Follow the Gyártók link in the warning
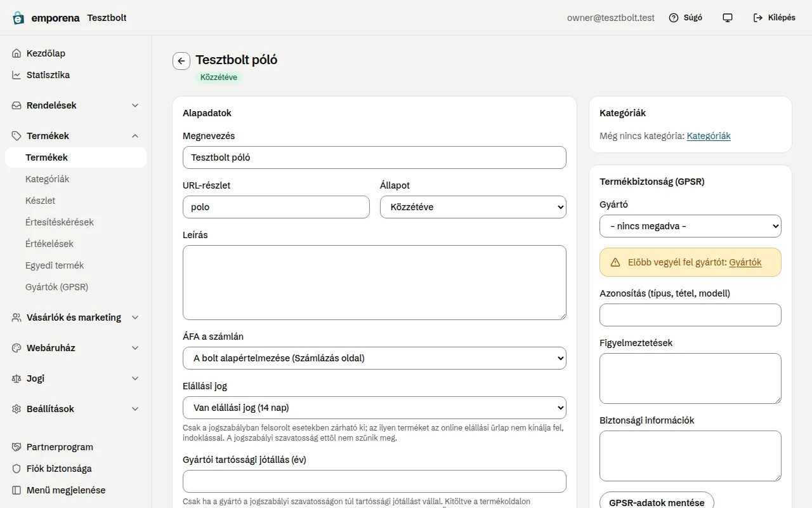The height and width of the screenshot is (508, 812). (x=745, y=262)
